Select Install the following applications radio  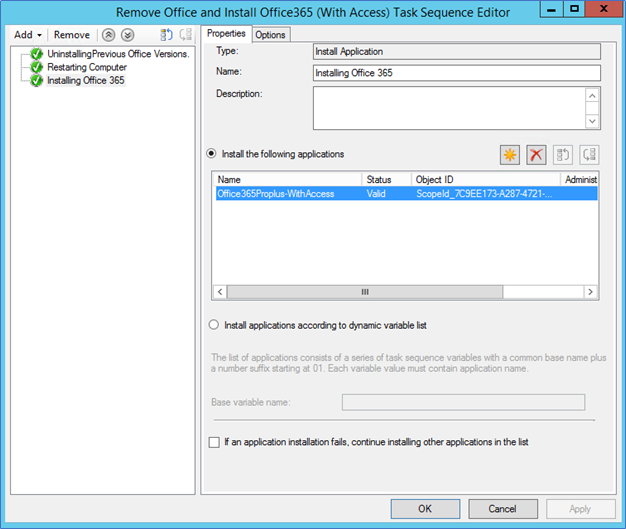212,154
